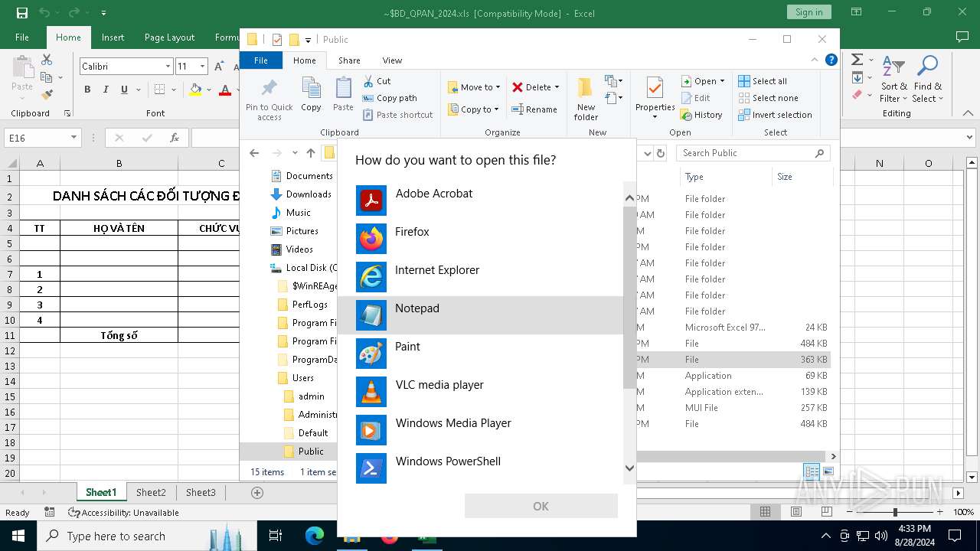Click Copy path in Explorer ribbon
The height and width of the screenshot is (551, 980).
[x=390, y=98]
